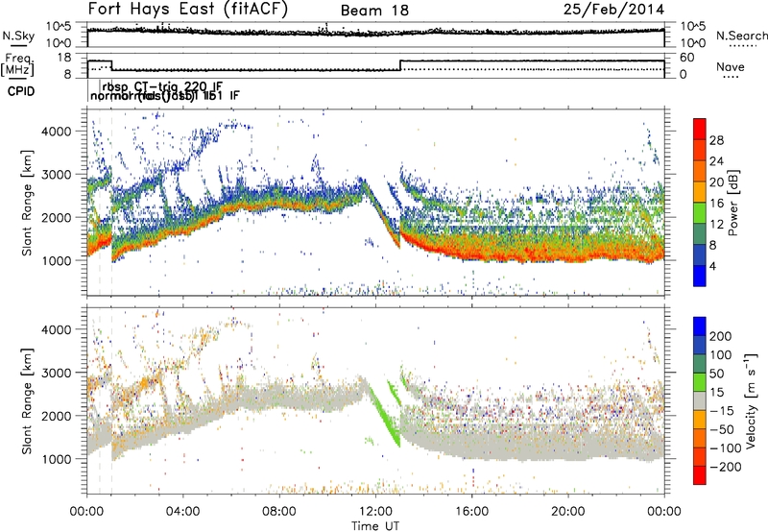
Task: Click the '20' label on Power colorbar
Action: 716,182
